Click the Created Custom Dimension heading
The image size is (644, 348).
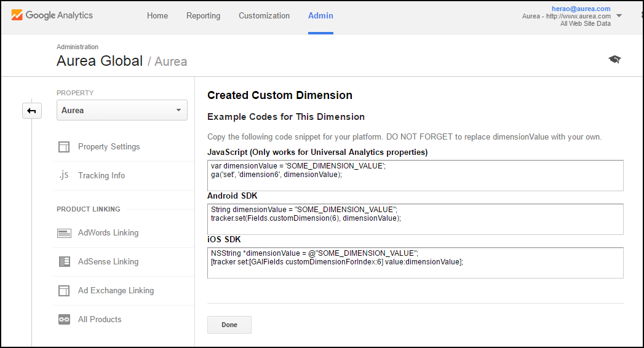280,95
